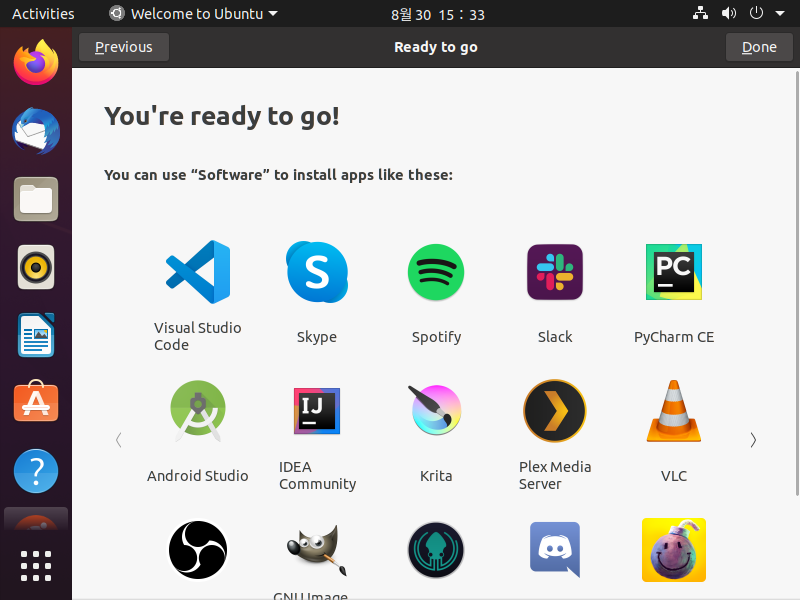Screen dimensions: 800x600
Task: Launch Firefox from the dock
Action: coord(36,63)
